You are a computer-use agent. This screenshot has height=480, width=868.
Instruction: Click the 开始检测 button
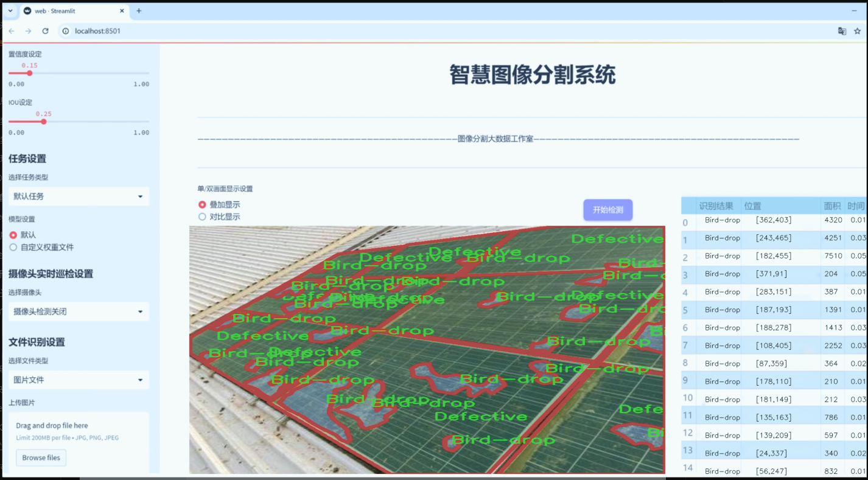(x=607, y=210)
